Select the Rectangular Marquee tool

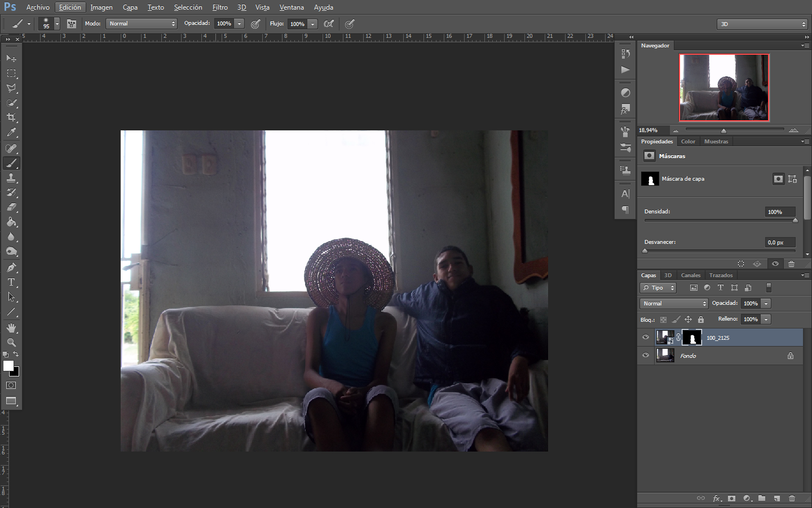tap(11, 73)
